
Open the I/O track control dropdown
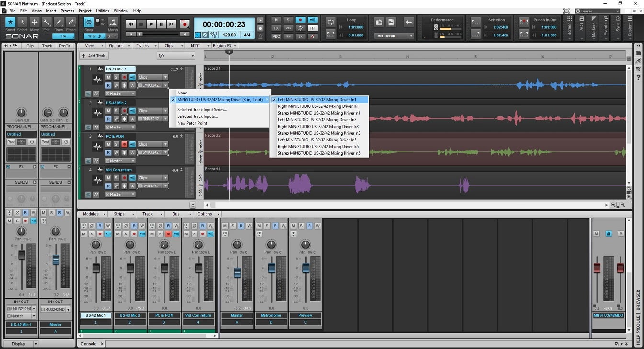pyautogui.click(x=176, y=56)
